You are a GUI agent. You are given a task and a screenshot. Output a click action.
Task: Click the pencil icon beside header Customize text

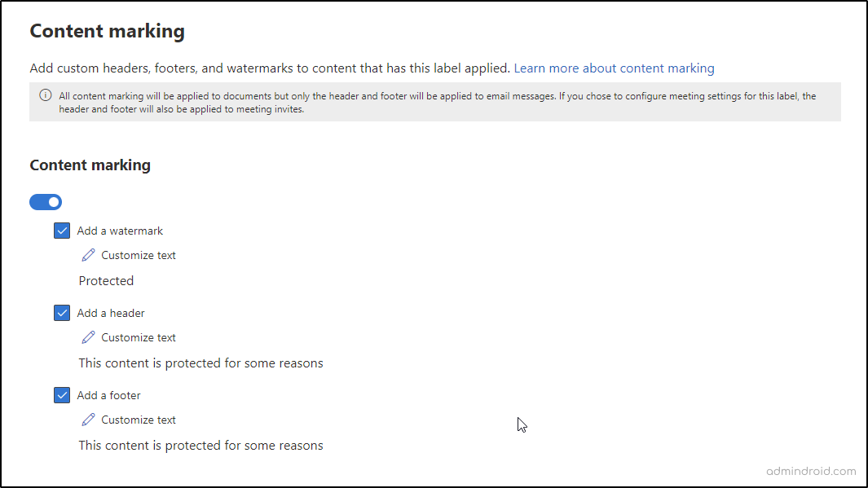(88, 337)
